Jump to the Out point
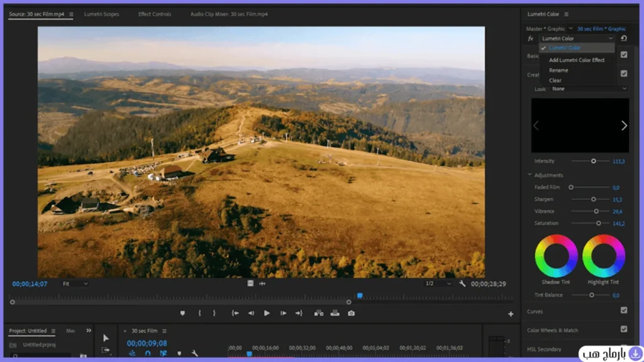Image resolution: width=644 pixels, height=362 pixels. pos(299,313)
